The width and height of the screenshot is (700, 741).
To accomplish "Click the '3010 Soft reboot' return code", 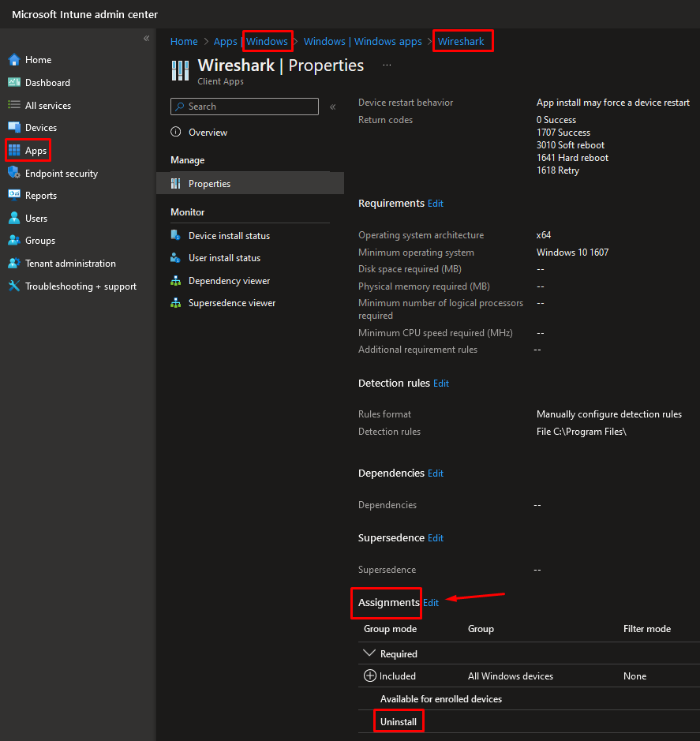I will tap(571, 145).
